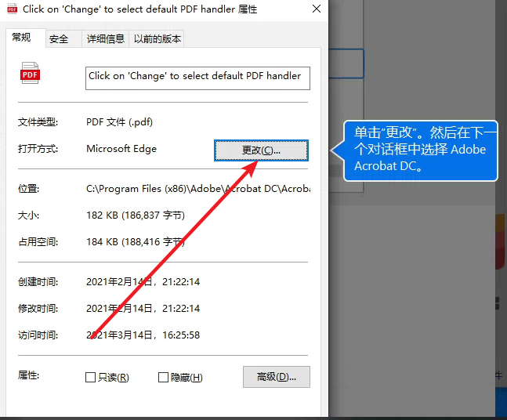Enable the 只读(R) checkbox

click(x=91, y=378)
